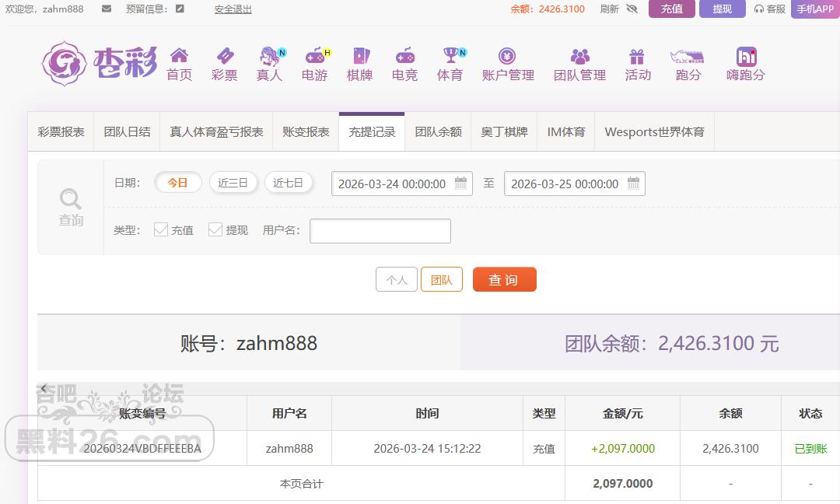Select the 充提记录 tab
Screen dimensions: 840x504
372,131
